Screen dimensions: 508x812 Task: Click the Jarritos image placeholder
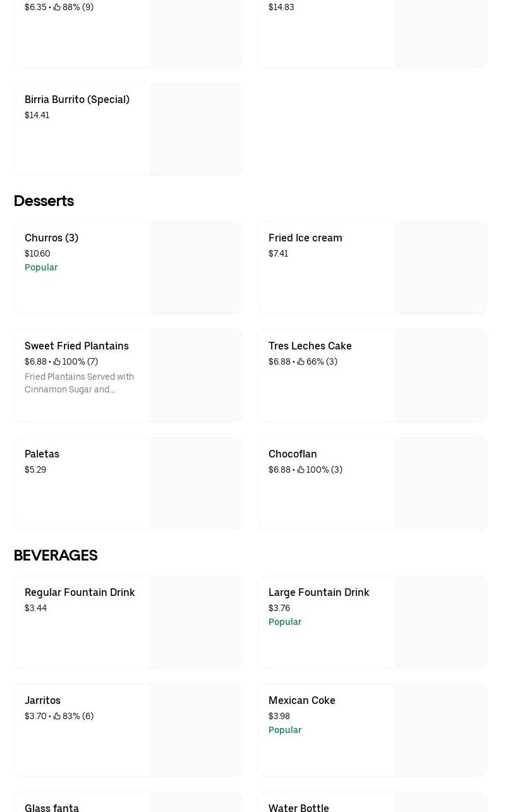click(x=196, y=730)
